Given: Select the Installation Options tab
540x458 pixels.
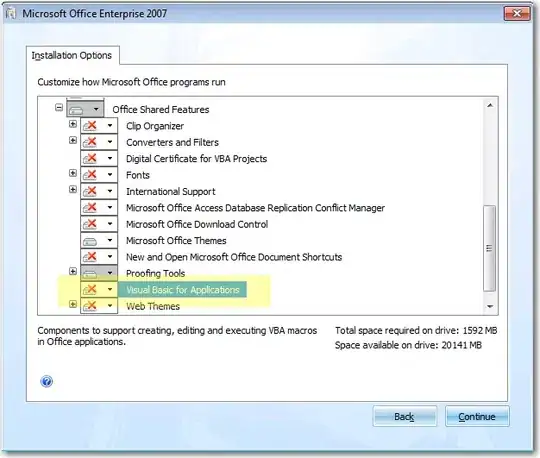Looking at the screenshot, I should 72,55.
